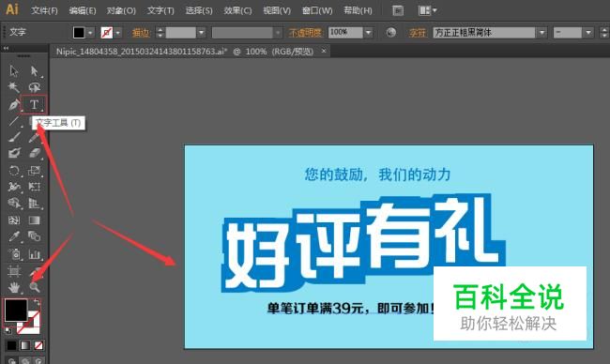This screenshot has height=364, width=610.
Task: Click the stroke weight input field
Action: (x=181, y=33)
